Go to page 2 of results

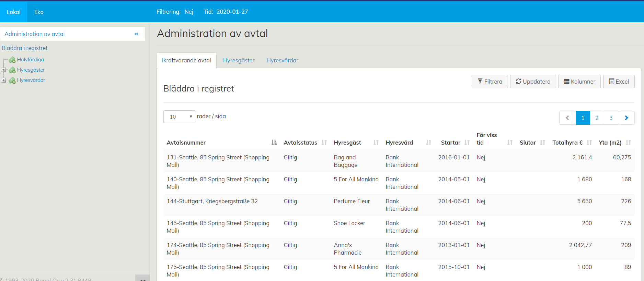click(x=597, y=118)
